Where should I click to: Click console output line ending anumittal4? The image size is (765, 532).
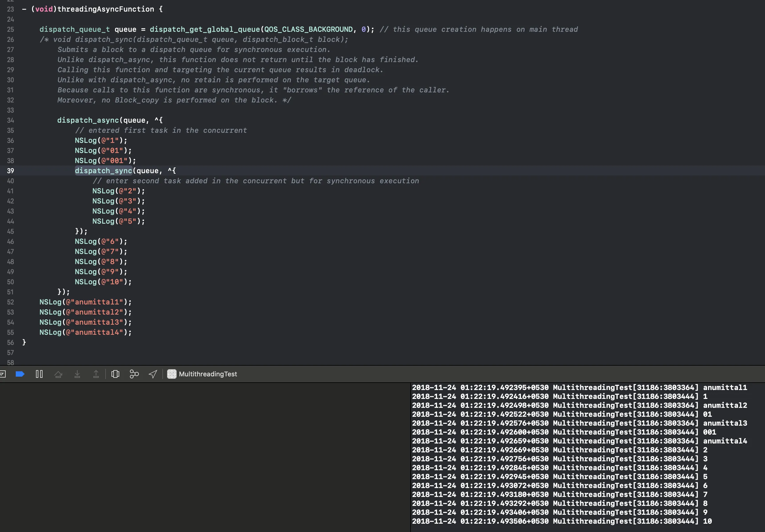point(579,441)
